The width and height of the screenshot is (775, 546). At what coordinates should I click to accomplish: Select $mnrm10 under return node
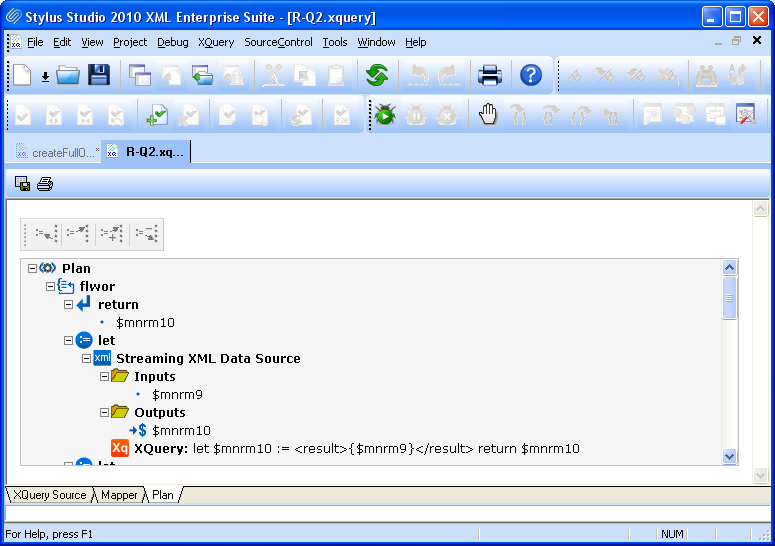tap(145, 323)
